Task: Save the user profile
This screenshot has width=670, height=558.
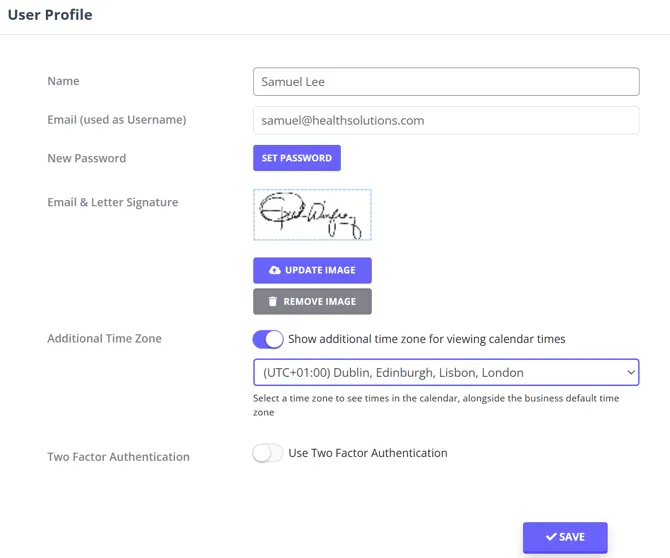Action: tap(565, 537)
